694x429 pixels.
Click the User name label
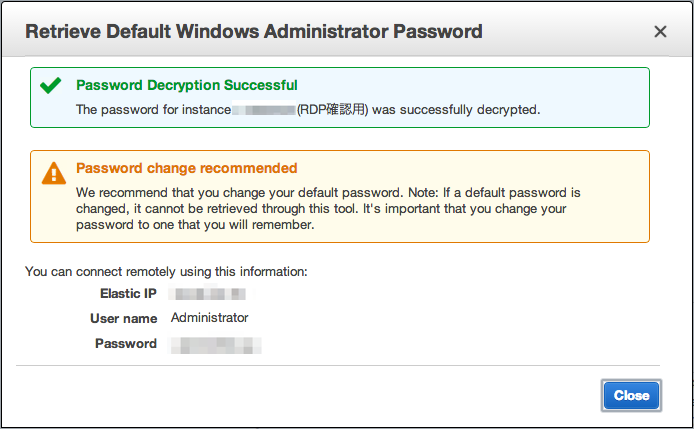tap(123, 318)
